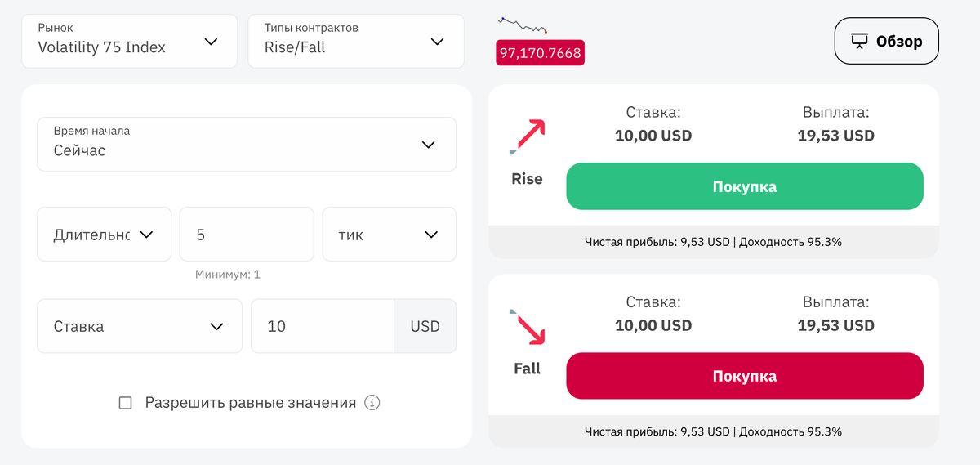The width and height of the screenshot is (980, 465).
Task: Click the Rise net profit info bar
Action: click(x=713, y=242)
